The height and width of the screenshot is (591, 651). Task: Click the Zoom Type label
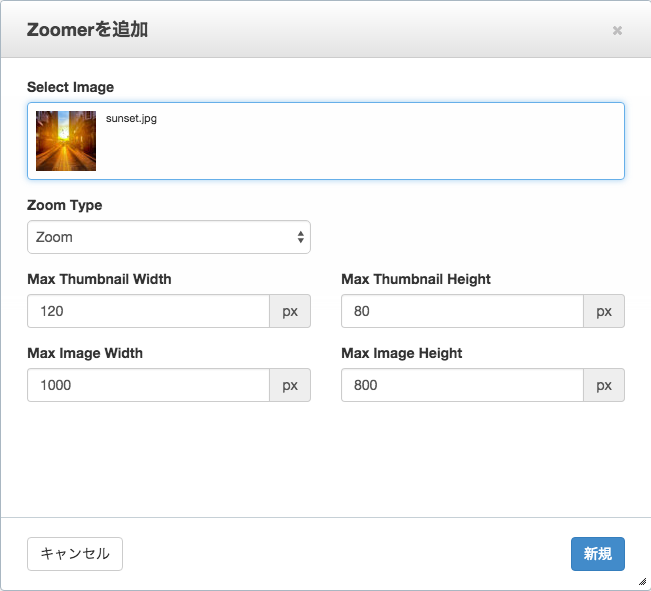coord(64,205)
